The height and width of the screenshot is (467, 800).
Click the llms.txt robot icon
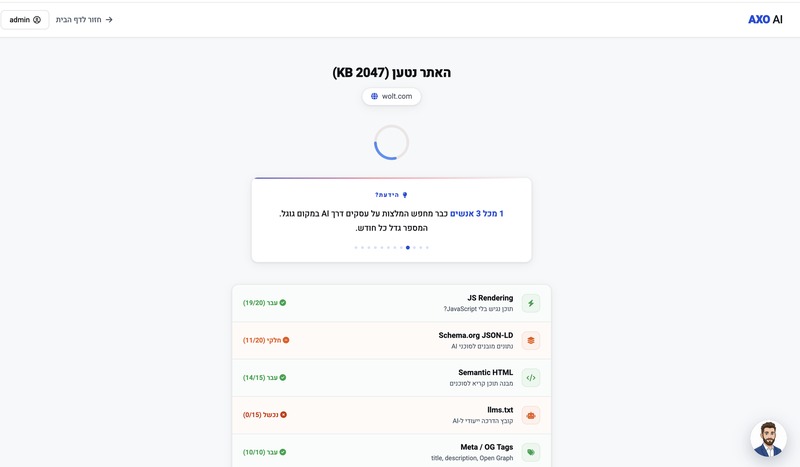click(x=530, y=415)
